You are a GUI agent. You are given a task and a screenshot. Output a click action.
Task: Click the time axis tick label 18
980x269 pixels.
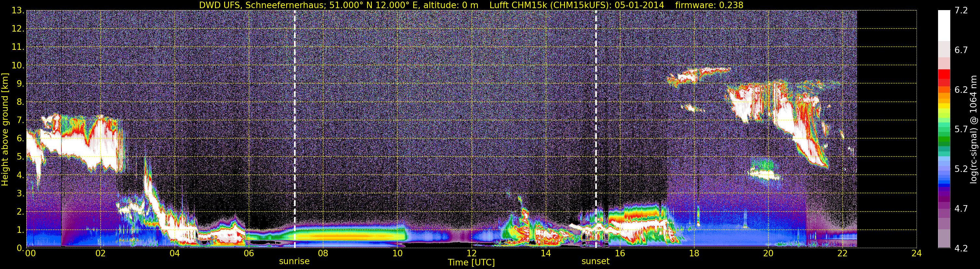tap(694, 254)
